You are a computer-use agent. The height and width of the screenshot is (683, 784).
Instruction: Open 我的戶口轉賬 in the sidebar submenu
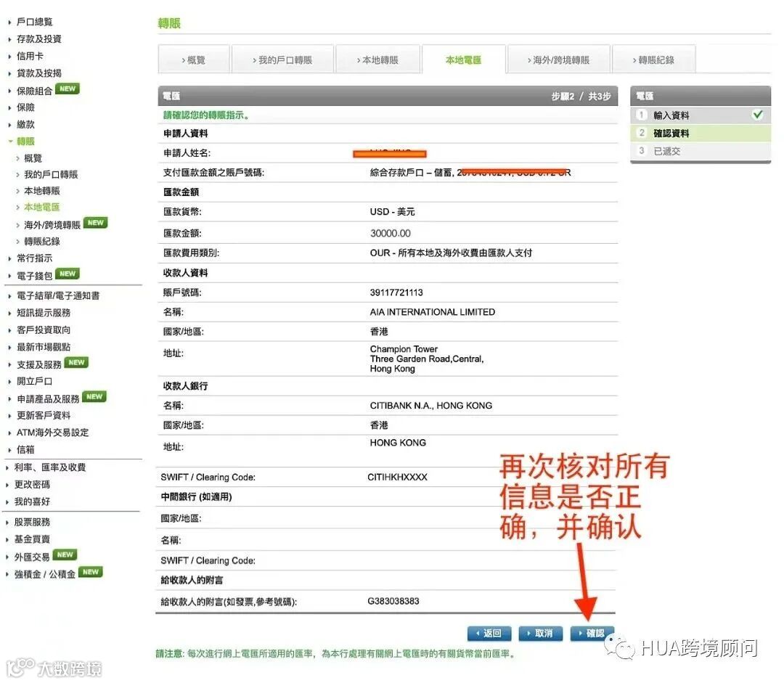[51, 174]
